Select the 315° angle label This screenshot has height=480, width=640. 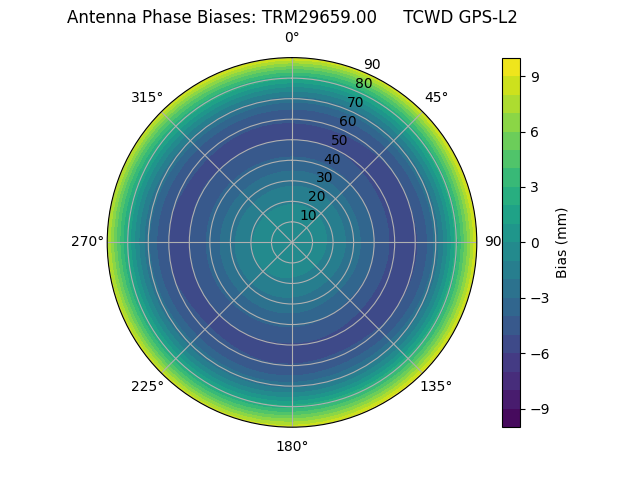point(147,97)
